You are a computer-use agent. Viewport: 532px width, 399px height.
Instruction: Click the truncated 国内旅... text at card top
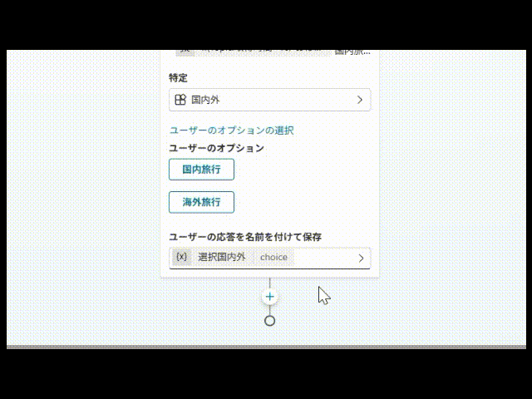tap(352, 52)
